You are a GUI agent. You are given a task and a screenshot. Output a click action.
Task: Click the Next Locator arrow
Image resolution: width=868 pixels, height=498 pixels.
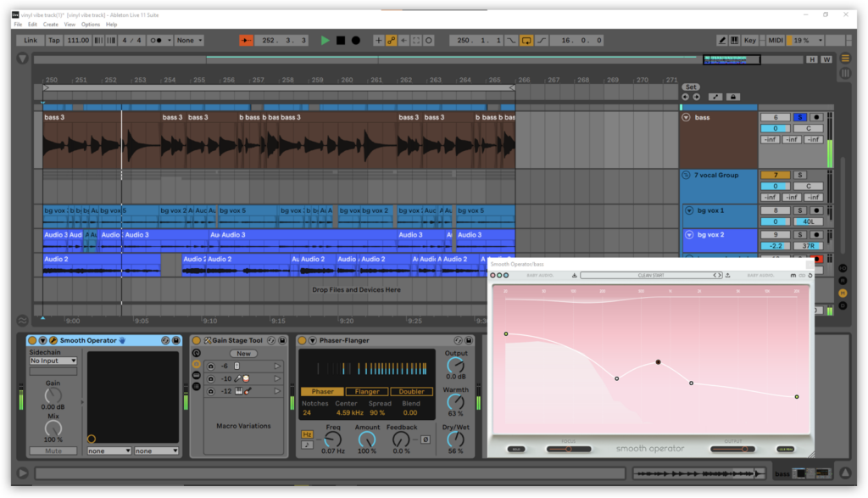coord(697,97)
